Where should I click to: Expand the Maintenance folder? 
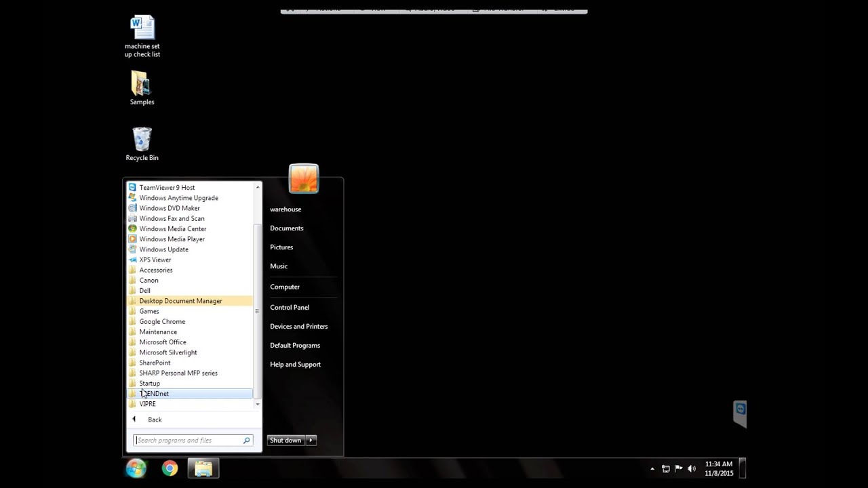pos(190,331)
